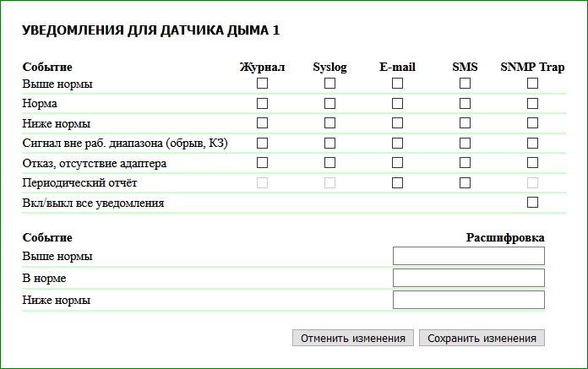588x369 pixels.
Task: Toggle E-mail for Ниже нормы event
Action: (397, 123)
